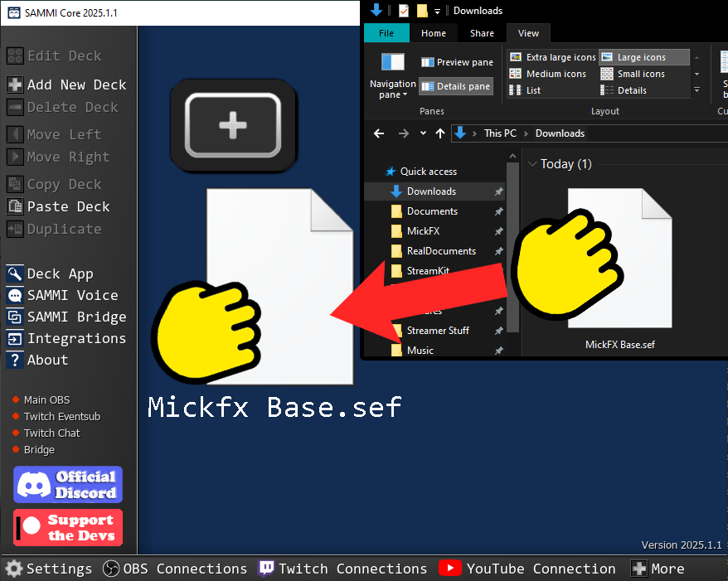Click the Add New Deck plus icon
The height and width of the screenshot is (581, 728).
click(15, 85)
